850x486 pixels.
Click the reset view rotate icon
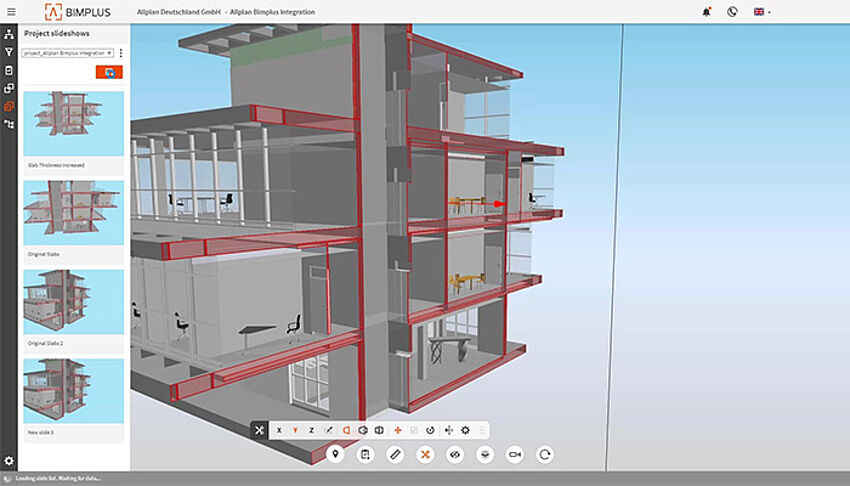pyautogui.click(x=545, y=454)
